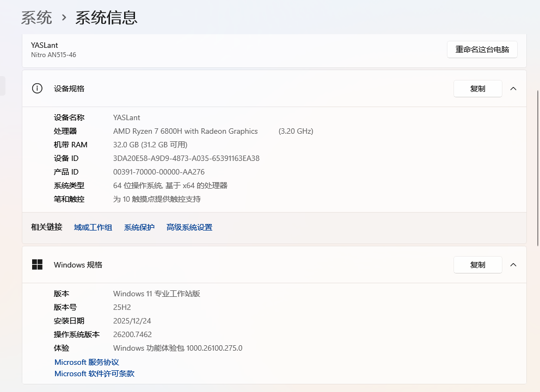Collapse the Windows 规格 section chevron
Viewport: 540px width, 392px height.
513,265
